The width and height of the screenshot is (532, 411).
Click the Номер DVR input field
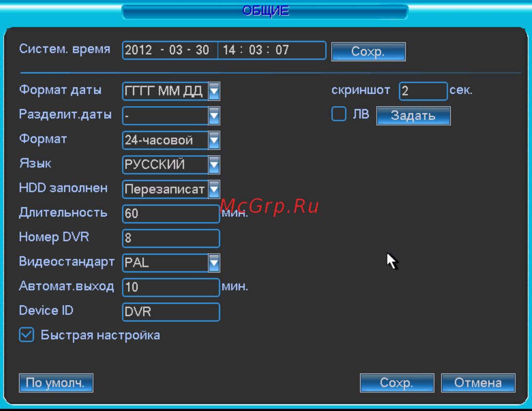171,238
